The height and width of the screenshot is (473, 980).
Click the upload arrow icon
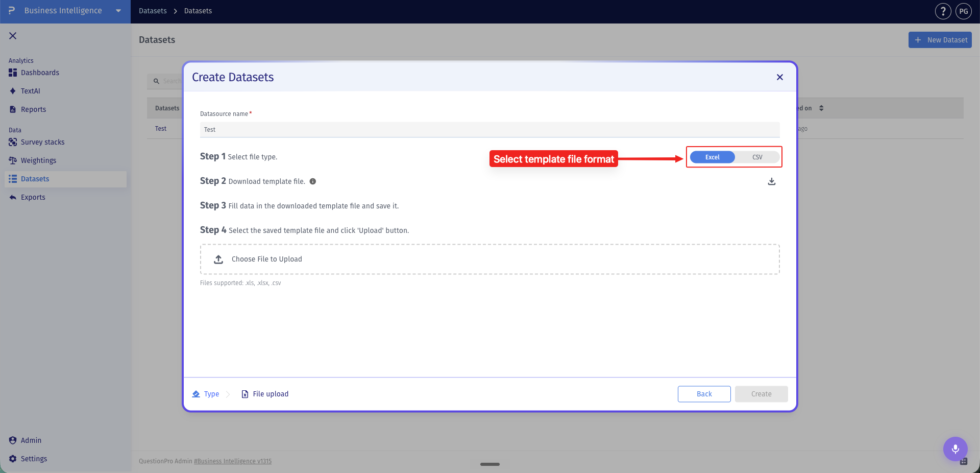(218, 259)
